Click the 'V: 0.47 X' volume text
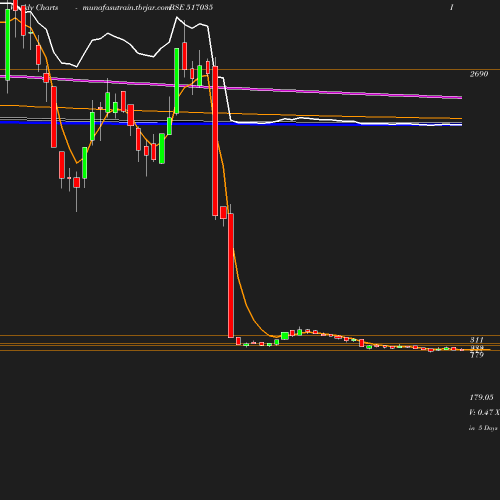This screenshot has width=500, height=500. (x=484, y=412)
